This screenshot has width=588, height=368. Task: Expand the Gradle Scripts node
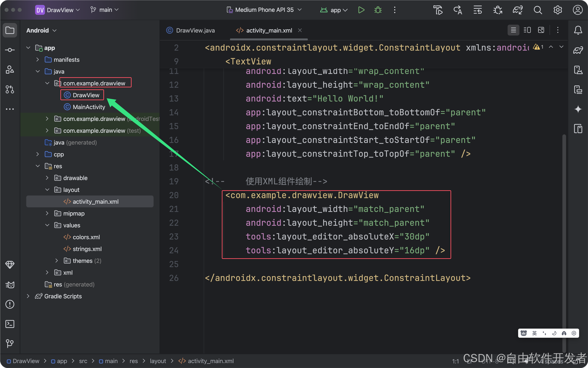pyautogui.click(x=28, y=296)
